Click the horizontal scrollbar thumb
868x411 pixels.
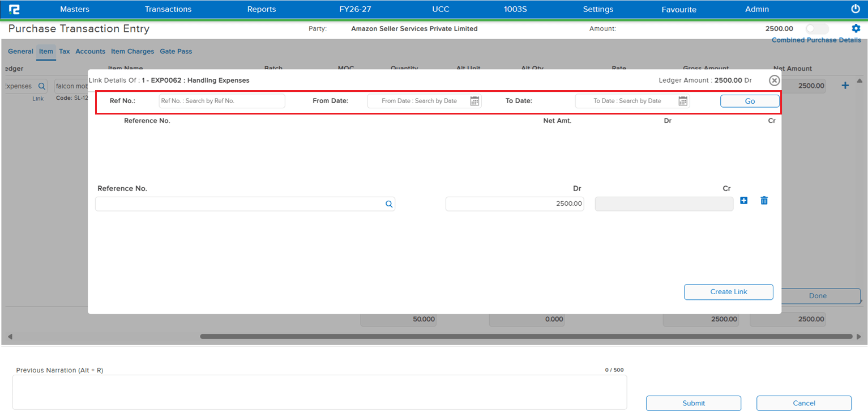click(x=526, y=337)
